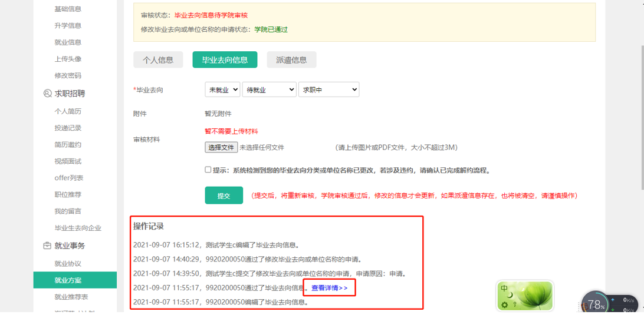Click the 就业事务 briefcase icon
The width and height of the screenshot is (644, 318).
tap(47, 246)
